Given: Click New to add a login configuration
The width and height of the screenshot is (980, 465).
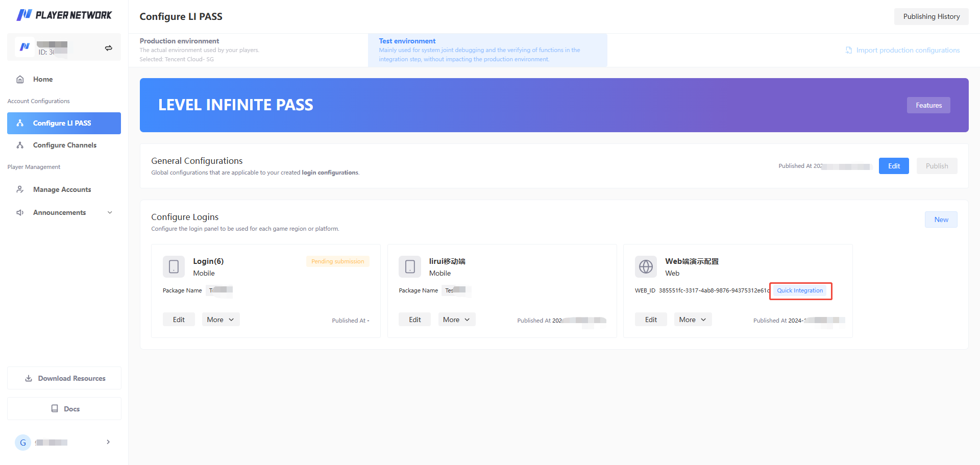Looking at the screenshot, I should (941, 219).
